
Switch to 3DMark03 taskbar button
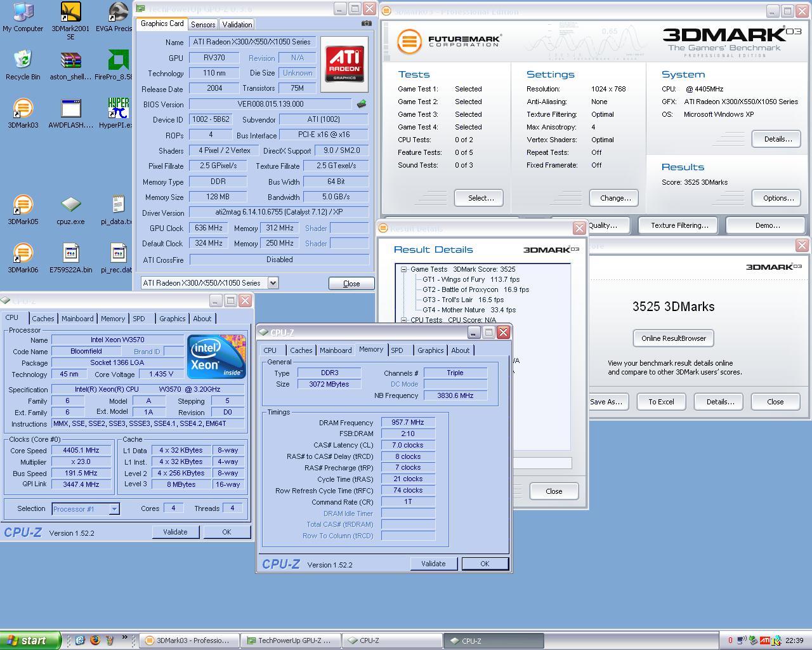tap(188, 640)
